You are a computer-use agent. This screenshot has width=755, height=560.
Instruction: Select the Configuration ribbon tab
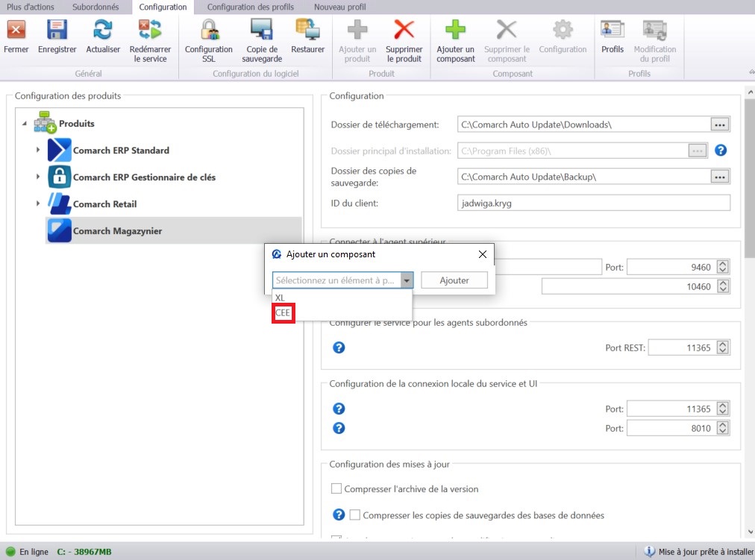pos(163,7)
